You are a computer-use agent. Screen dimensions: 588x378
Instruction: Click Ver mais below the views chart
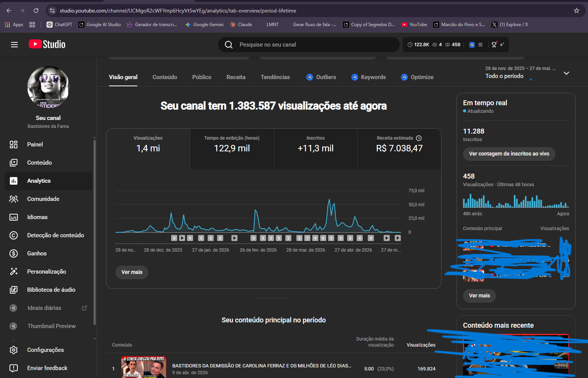click(x=132, y=272)
